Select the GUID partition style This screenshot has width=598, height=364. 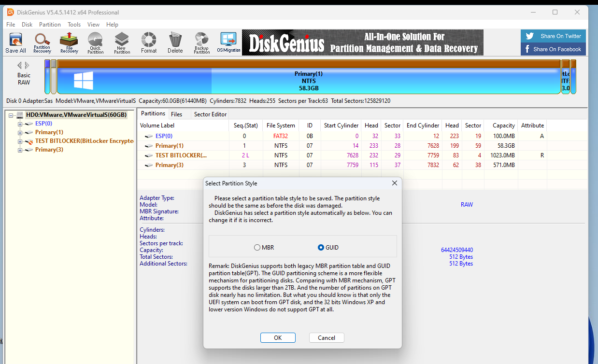(328, 247)
